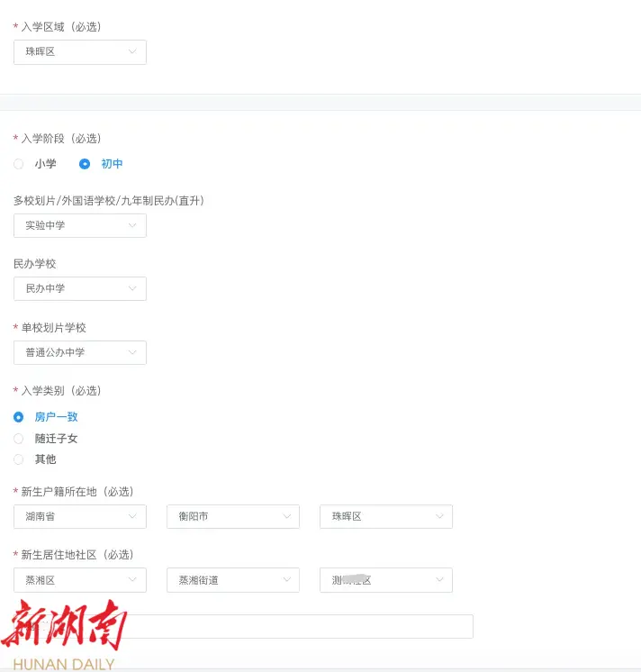This screenshot has height=672, width=641.
Task: Expand the household 珠晖区 district dropdown
Action: (385, 516)
